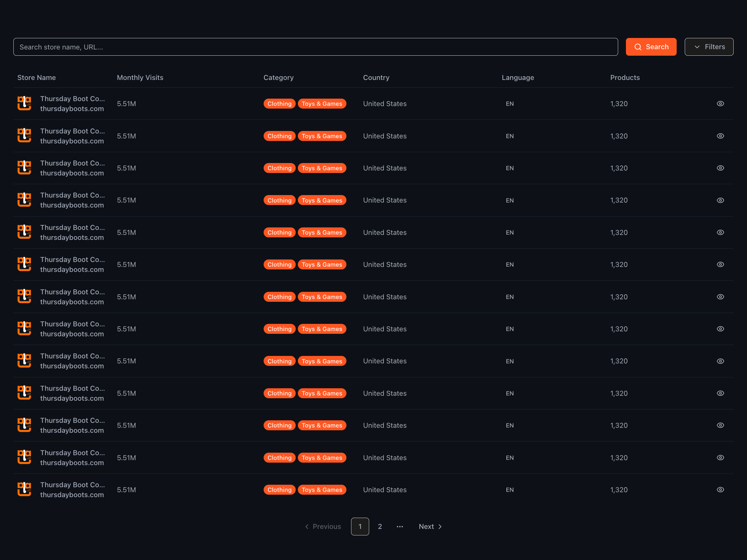Viewport: 747px width, 560px height.
Task: Click the Thursday Boot Co. store logo
Action: tap(24, 103)
